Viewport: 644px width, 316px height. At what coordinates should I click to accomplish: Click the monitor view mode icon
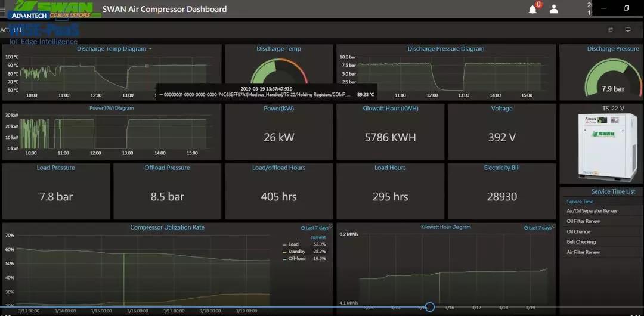[x=628, y=29]
